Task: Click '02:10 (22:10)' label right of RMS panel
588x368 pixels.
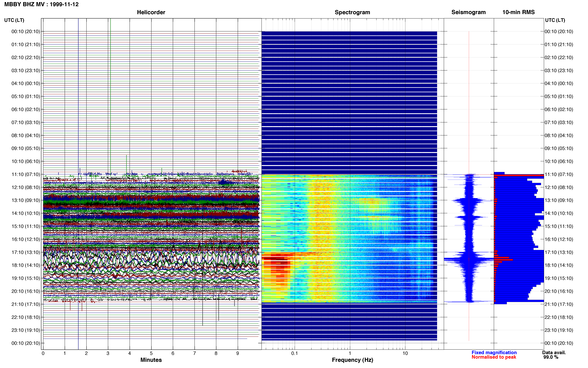Action: click(x=559, y=57)
